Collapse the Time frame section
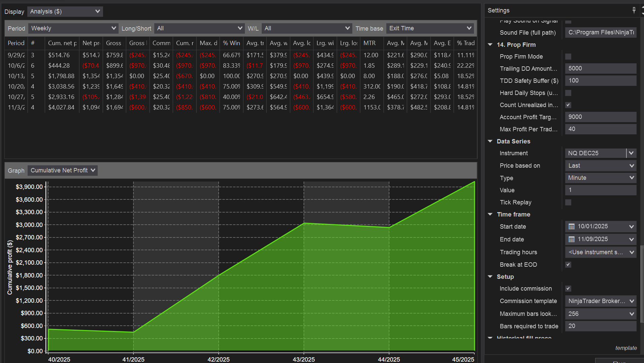644x363 pixels. tap(490, 214)
